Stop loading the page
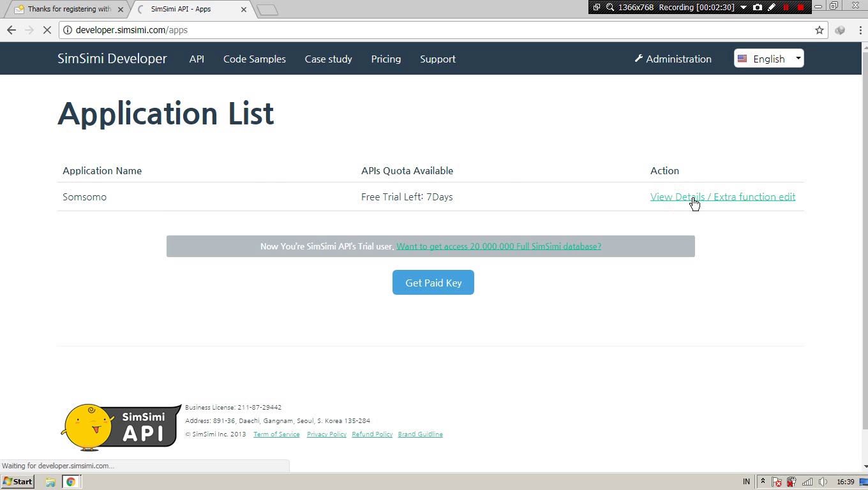 click(48, 30)
